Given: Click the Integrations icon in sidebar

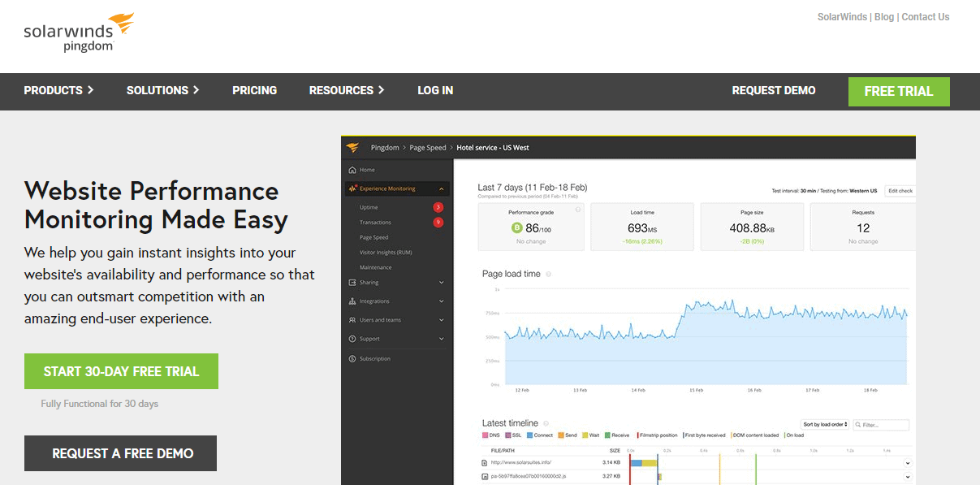Looking at the screenshot, I should coord(352,301).
